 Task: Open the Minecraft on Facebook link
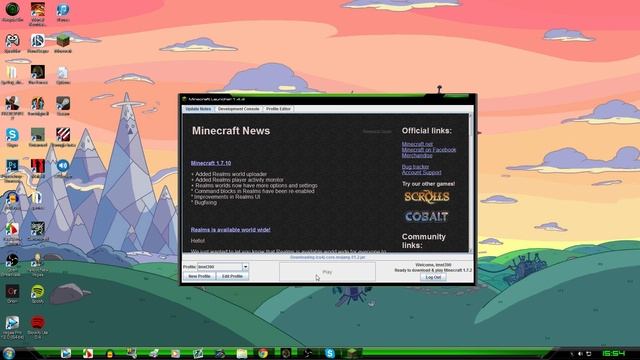pos(429,150)
